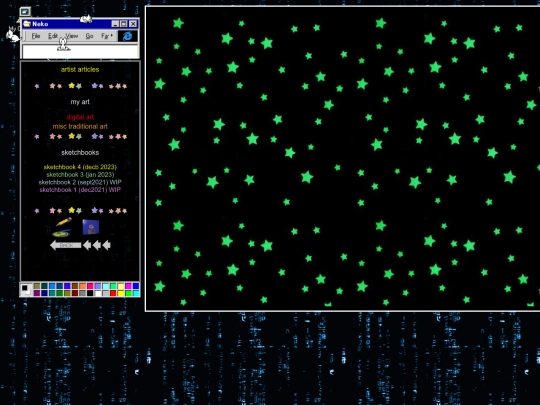Pick the orange color swatch
The width and height of the screenshot is (540, 405).
(82, 286)
